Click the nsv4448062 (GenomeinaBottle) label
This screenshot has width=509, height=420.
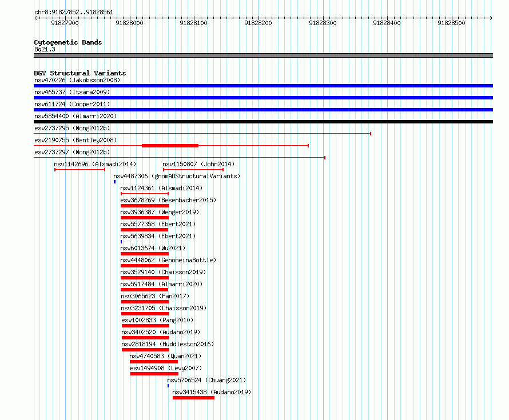click(168, 260)
